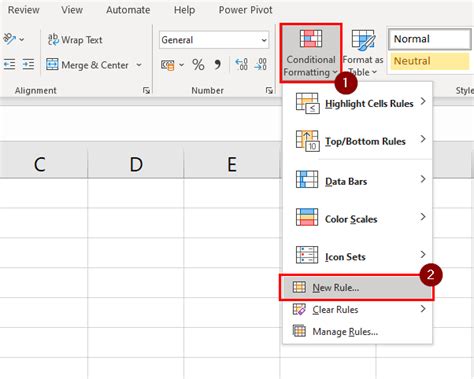The height and width of the screenshot is (379, 474).
Task: Click Increase Indent icon
Action: pos(28,64)
